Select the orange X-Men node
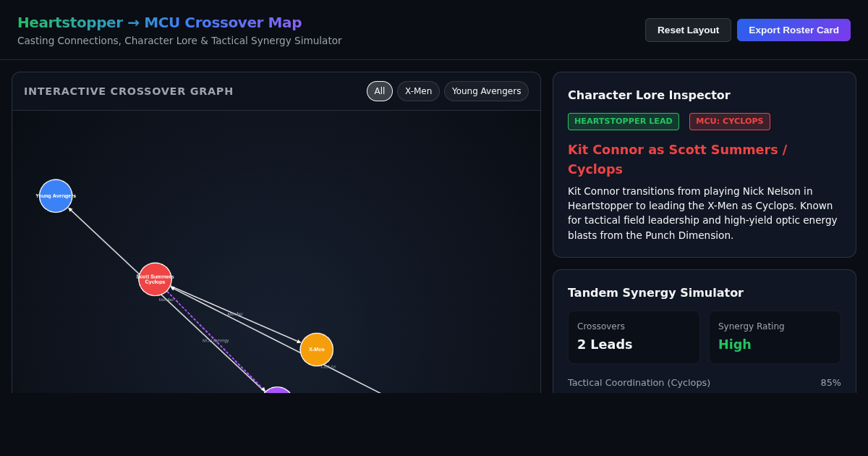 [317, 350]
